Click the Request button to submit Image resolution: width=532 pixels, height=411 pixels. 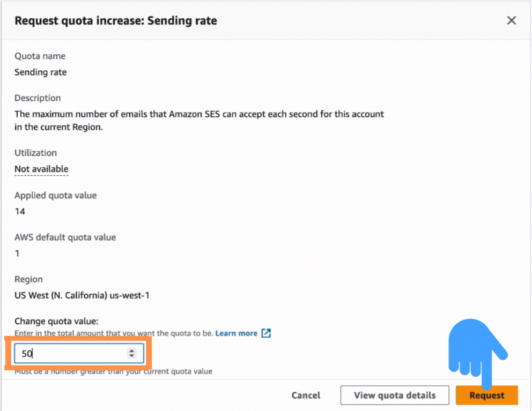click(x=486, y=395)
